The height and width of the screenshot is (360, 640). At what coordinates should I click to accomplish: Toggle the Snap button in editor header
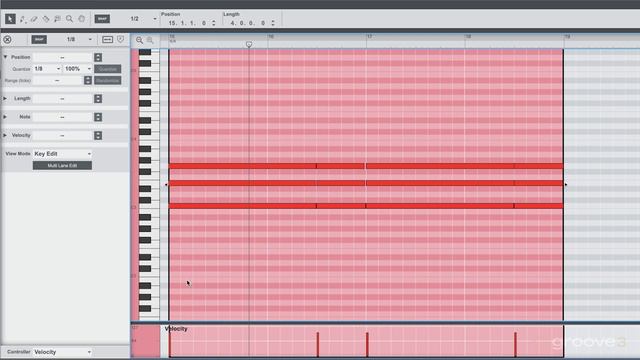[39, 40]
